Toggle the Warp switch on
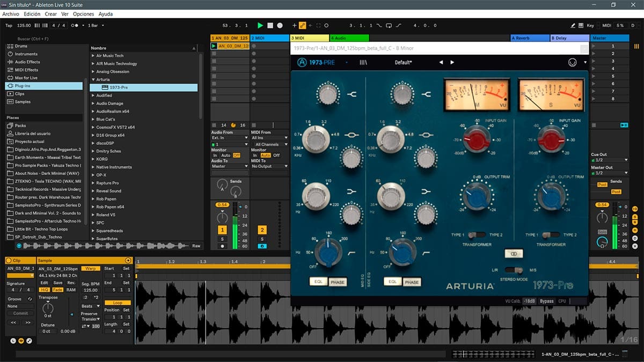The image size is (644, 362). (x=91, y=268)
